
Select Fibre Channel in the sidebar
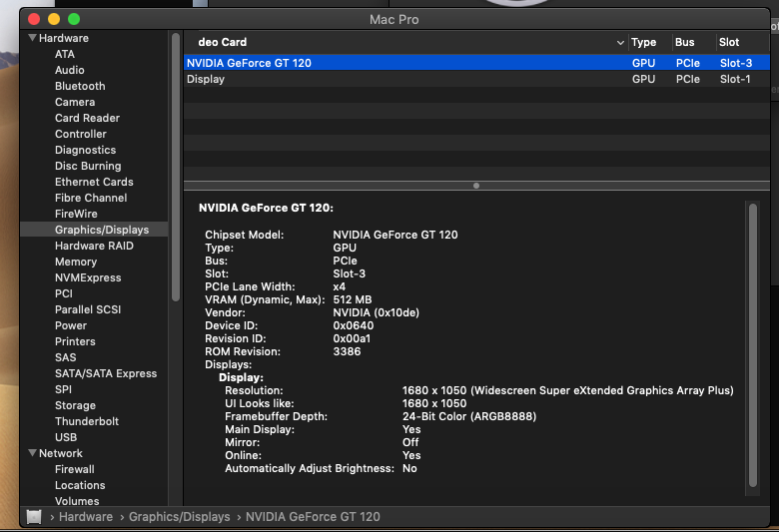click(x=91, y=198)
